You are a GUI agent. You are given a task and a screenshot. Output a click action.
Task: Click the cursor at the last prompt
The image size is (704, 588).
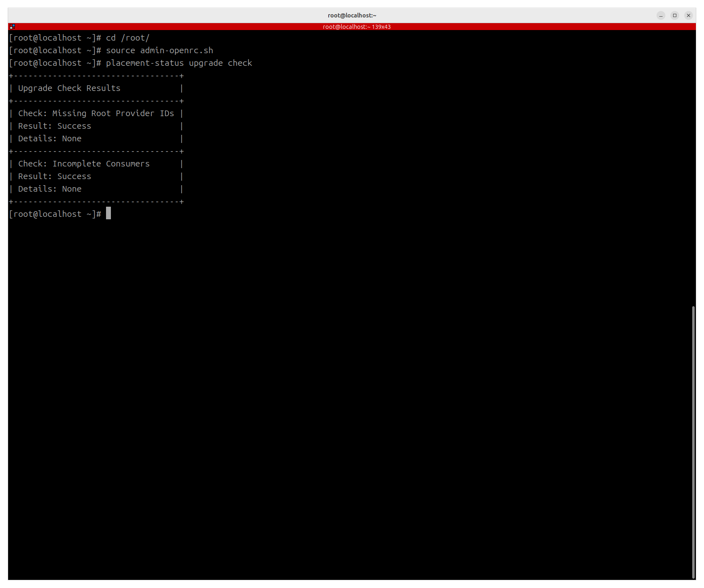click(x=108, y=213)
